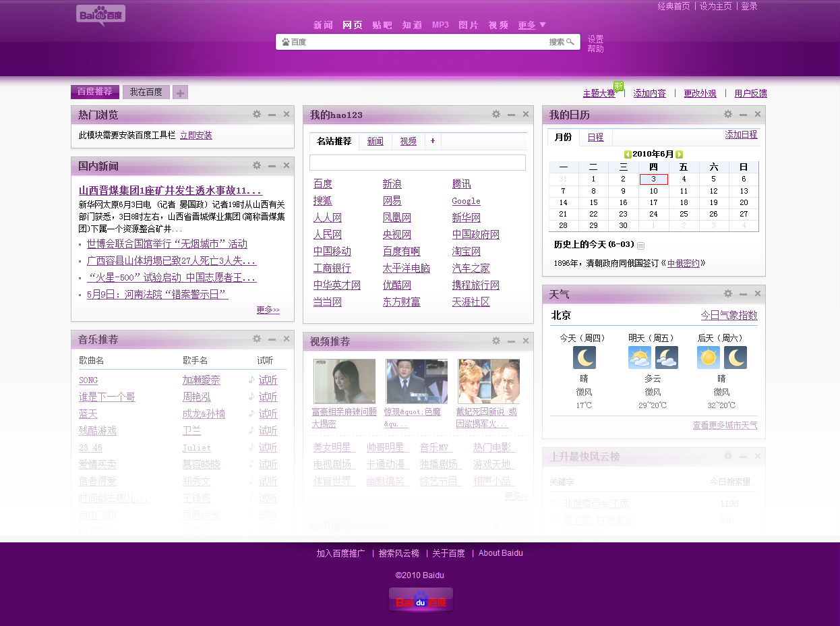This screenshot has height=626, width=840.
Task: Close the 我的日历 widget
Action: (758, 115)
